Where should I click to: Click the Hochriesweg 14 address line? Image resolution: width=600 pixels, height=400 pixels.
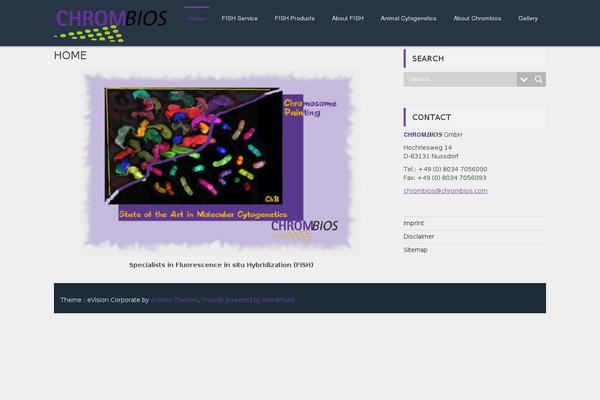click(x=427, y=147)
